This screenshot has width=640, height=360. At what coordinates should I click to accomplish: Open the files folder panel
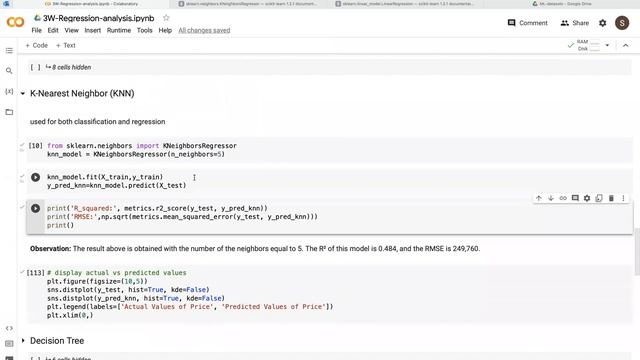click(x=9, y=112)
